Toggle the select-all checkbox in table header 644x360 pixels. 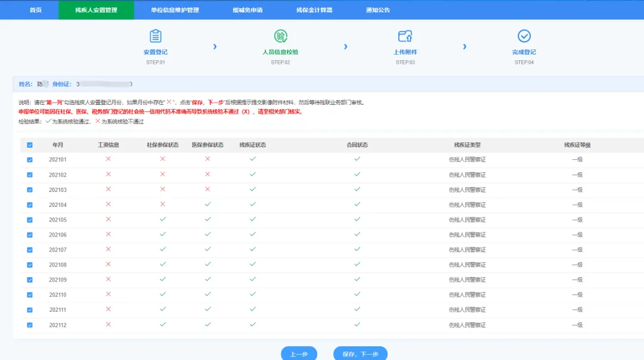[x=30, y=145]
